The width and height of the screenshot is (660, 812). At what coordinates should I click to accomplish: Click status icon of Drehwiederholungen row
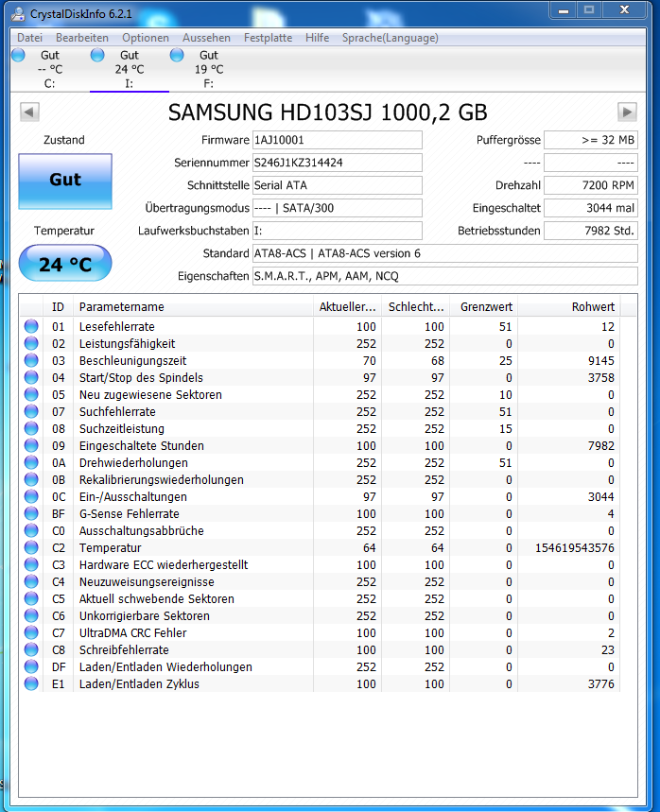click(31, 462)
